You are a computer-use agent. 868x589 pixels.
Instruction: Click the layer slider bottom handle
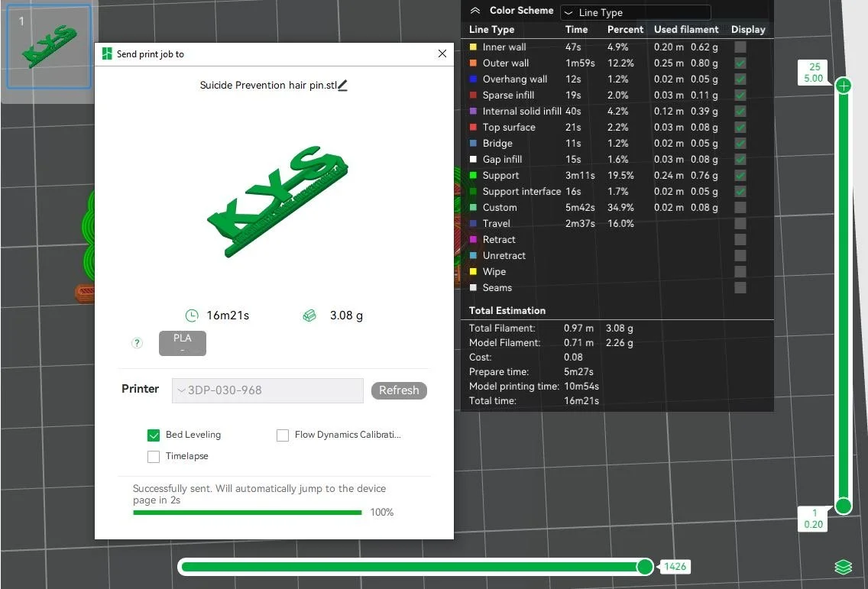[843, 506]
